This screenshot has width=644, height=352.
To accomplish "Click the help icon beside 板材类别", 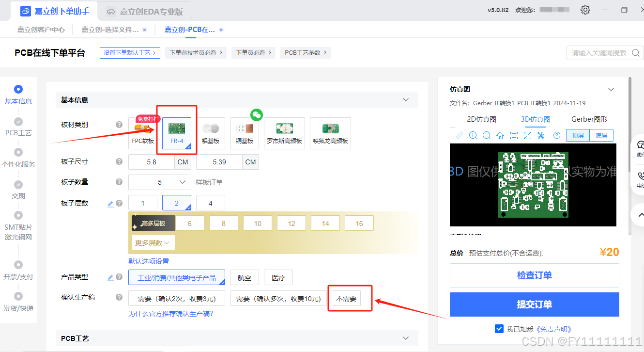I will [x=119, y=125].
